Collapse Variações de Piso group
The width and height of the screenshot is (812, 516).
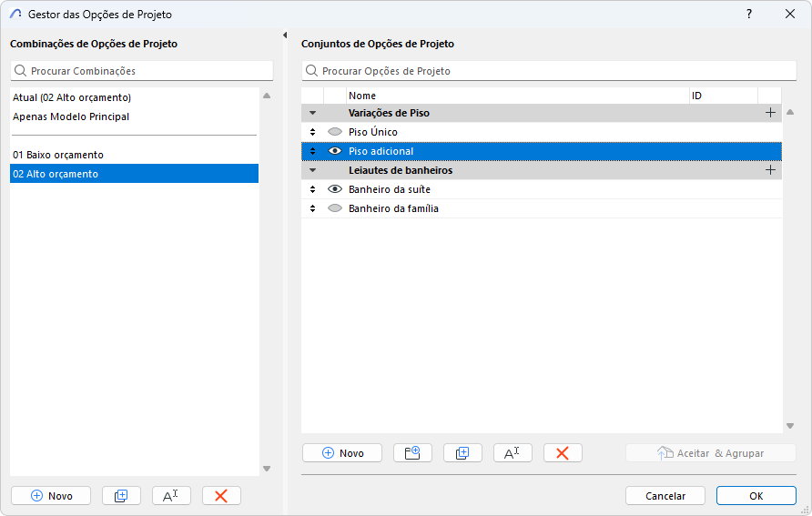tap(312, 113)
